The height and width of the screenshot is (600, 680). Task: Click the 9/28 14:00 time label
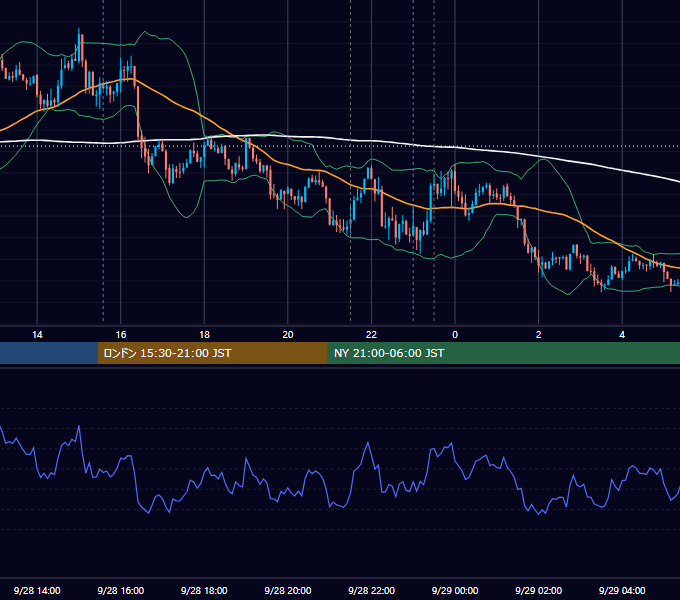(x=37, y=590)
